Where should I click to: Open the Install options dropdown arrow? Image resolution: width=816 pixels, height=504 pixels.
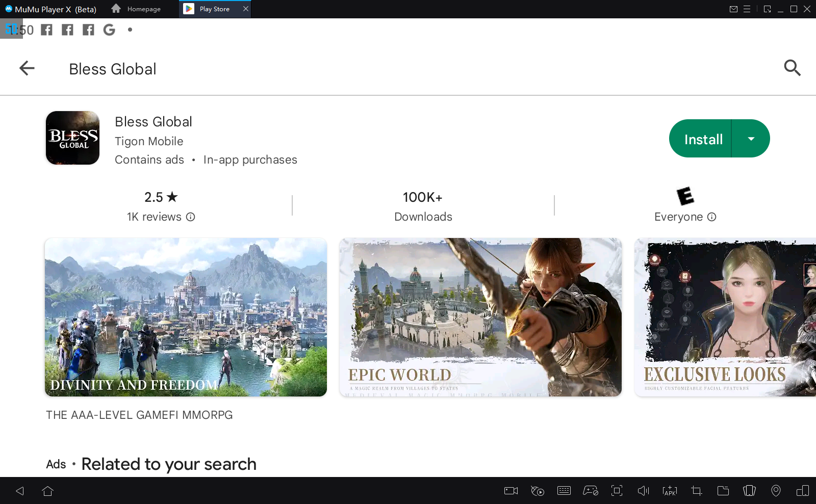point(750,138)
